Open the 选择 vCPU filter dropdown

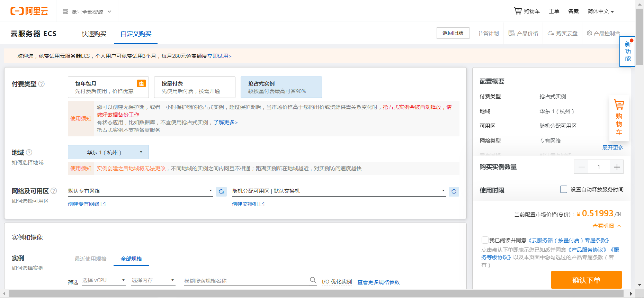click(x=104, y=280)
